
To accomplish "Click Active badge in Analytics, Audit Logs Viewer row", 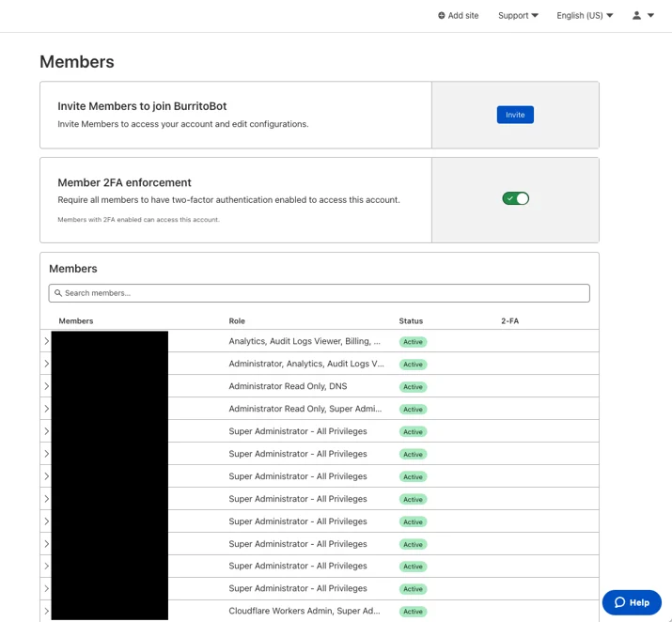I will (x=413, y=342).
